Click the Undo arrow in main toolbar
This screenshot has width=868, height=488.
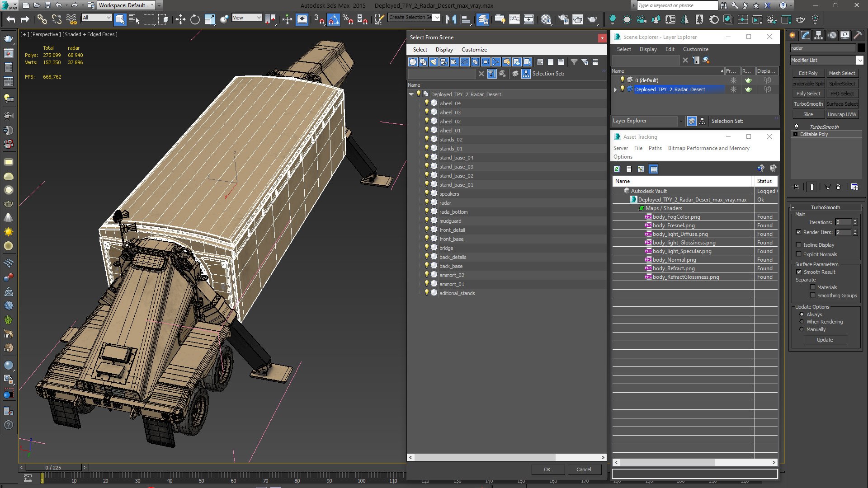(x=10, y=19)
